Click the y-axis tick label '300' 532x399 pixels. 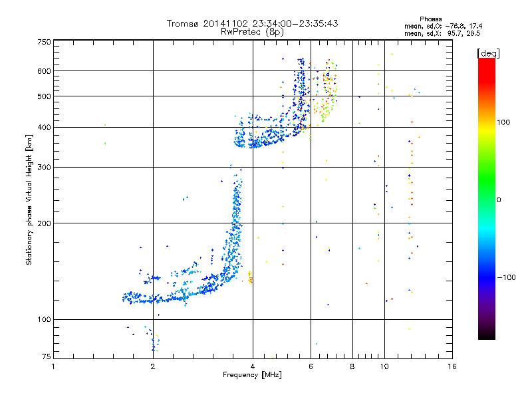(x=44, y=167)
